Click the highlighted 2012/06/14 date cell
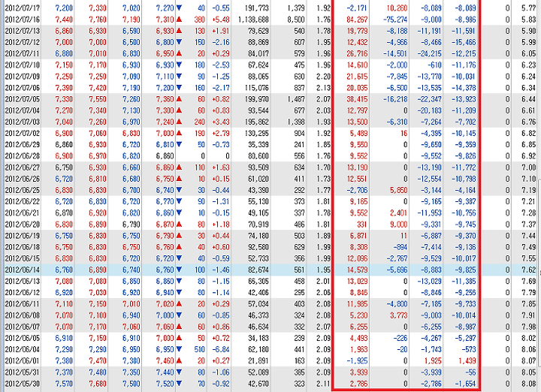The width and height of the screenshot is (541, 392). [x=23, y=270]
